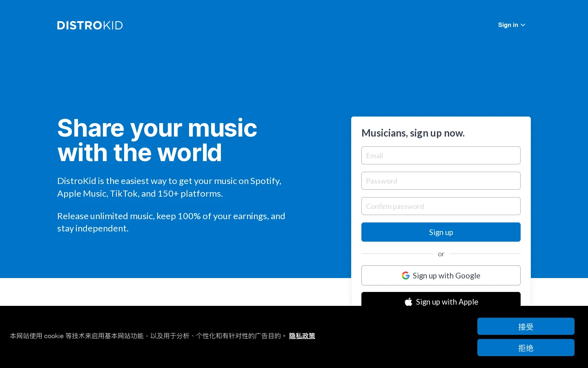Screen dimensions: 588x368
Task: Submit the blue Sign up button
Action: point(441,232)
